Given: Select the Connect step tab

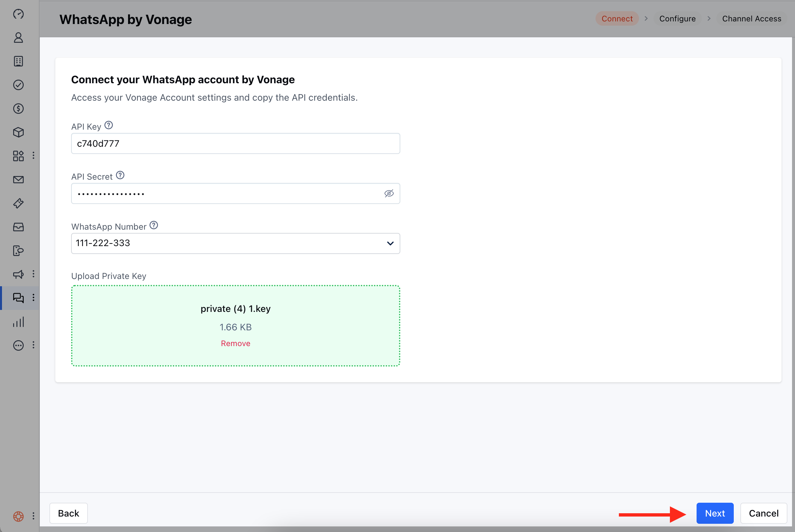Looking at the screenshot, I should coord(617,19).
